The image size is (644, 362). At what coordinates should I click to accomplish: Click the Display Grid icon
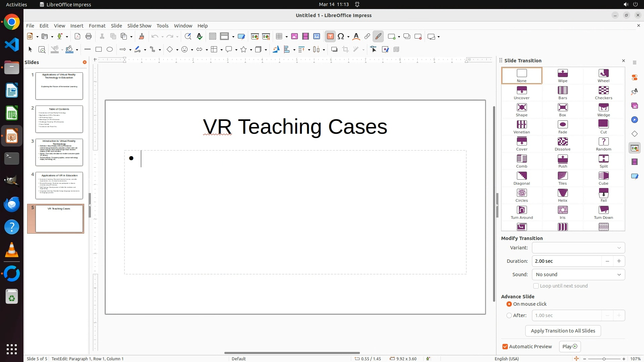[x=212, y=37]
